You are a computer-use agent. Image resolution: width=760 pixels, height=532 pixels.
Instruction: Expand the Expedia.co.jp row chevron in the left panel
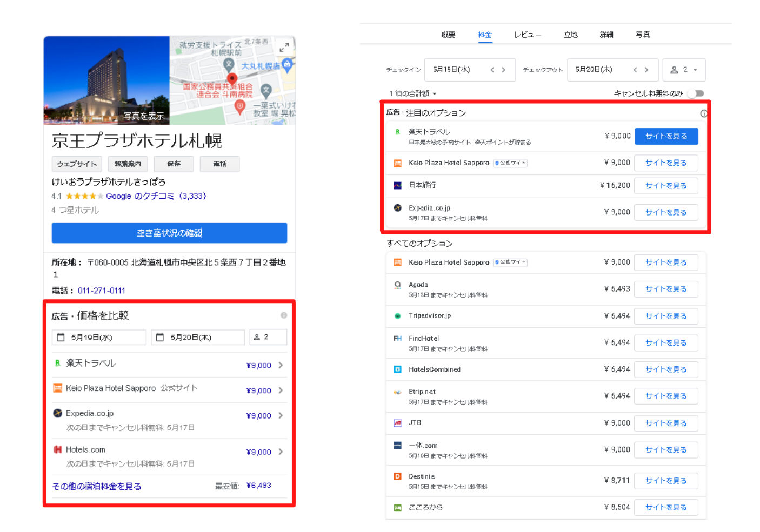tap(281, 416)
